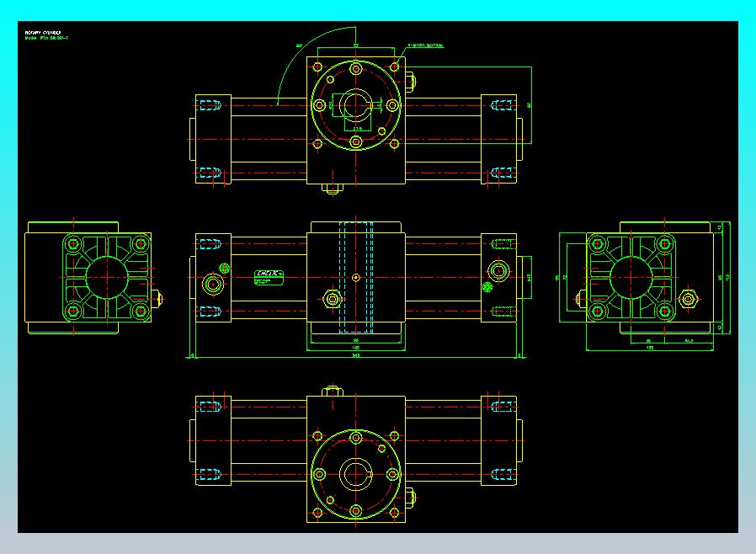Pick the central bore circle in the left side view
756x554 pixels.
coord(107,277)
